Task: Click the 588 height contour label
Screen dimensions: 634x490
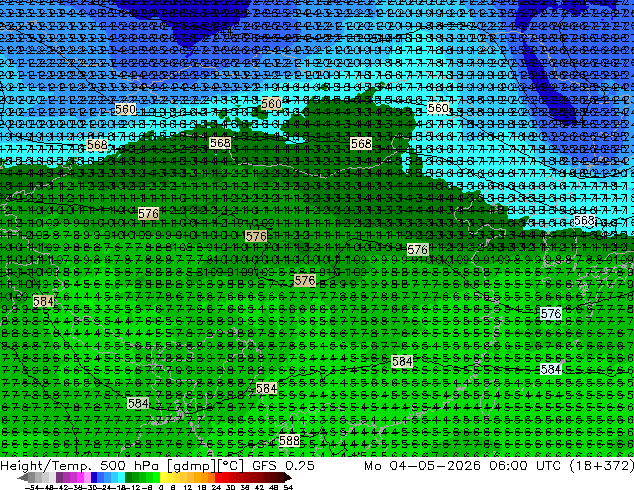Action: [x=290, y=440]
